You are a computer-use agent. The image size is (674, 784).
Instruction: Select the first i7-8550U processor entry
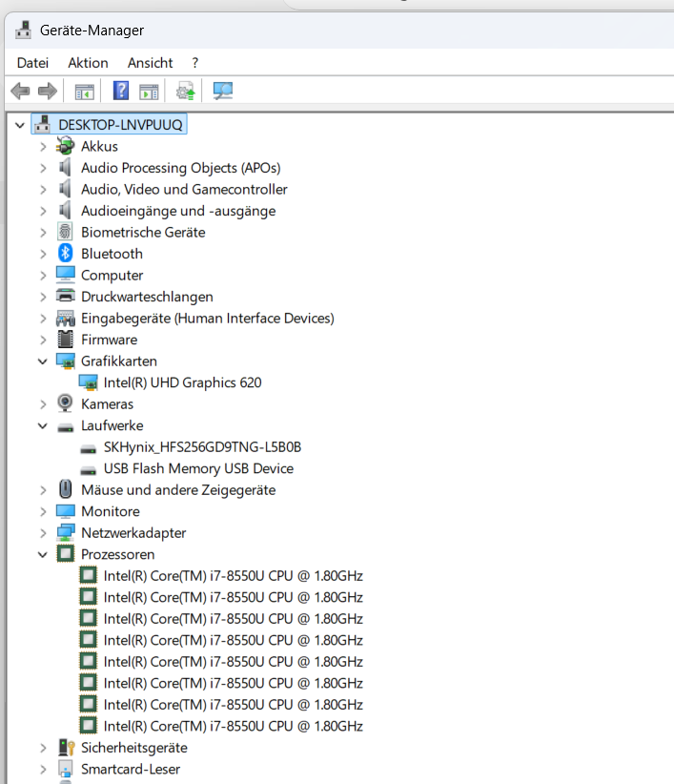233,576
